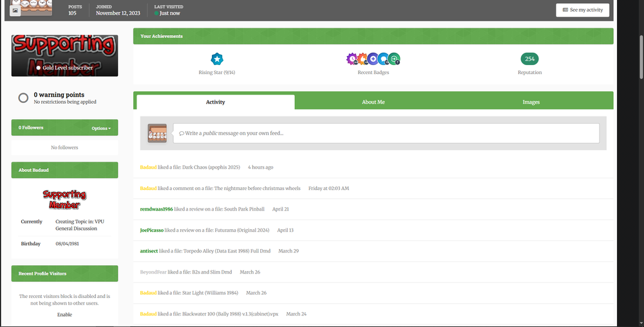Click the page vertical scrollbar

coord(641,57)
